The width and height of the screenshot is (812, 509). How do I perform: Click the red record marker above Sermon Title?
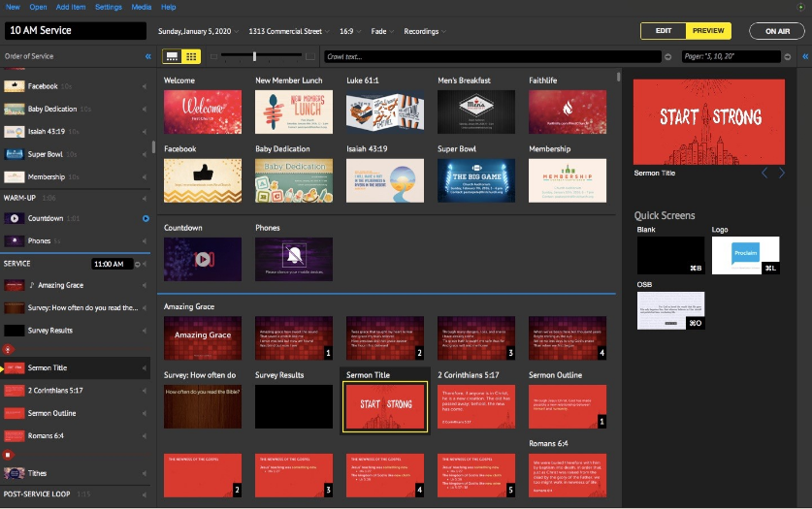(x=8, y=350)
